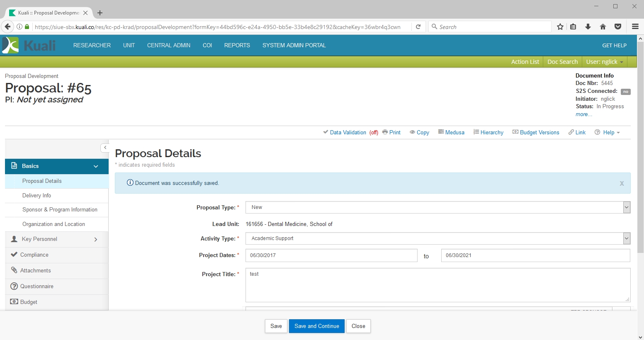Open the User: nglick dropdown menu
Screen dimensions: 644x340
(604, 62)
